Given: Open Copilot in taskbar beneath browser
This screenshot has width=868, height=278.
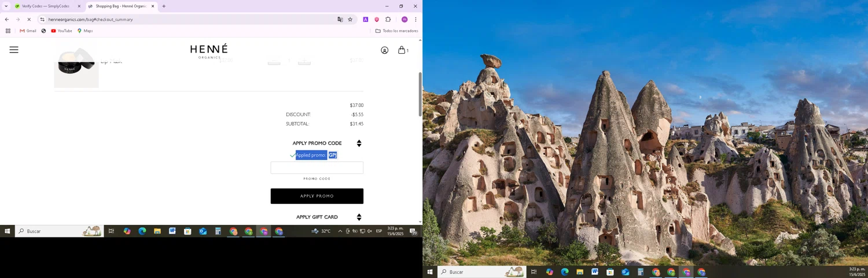Looking at the screenshot, I should (127, 231).
